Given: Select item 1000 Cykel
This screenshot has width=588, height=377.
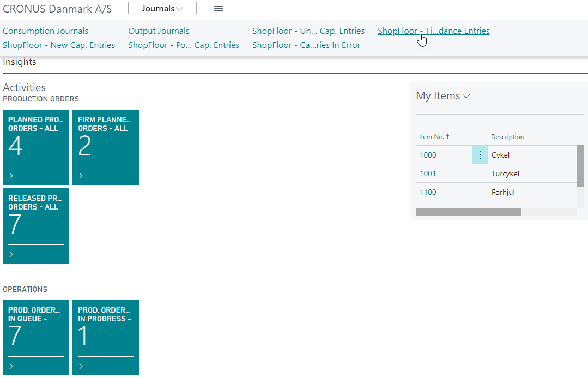Looking at the screenshot, I should (500, 154).
